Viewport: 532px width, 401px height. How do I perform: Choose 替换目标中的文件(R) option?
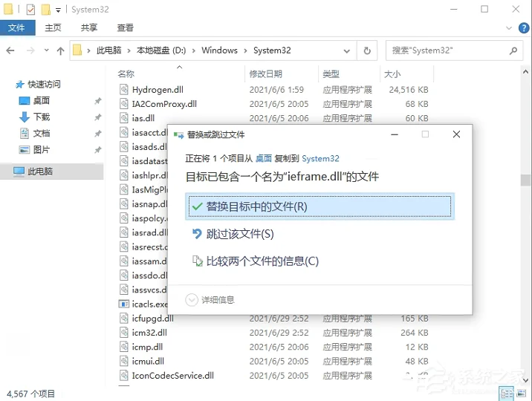(x=319, y=206)
